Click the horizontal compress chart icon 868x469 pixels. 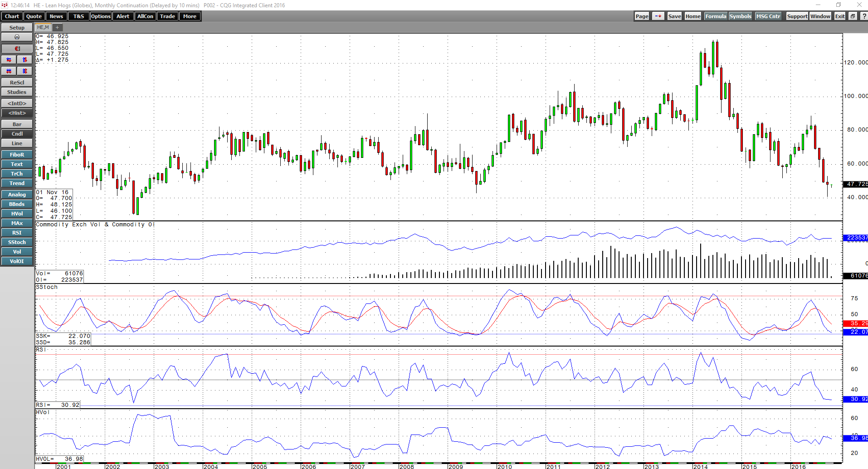tap(9, 71)
